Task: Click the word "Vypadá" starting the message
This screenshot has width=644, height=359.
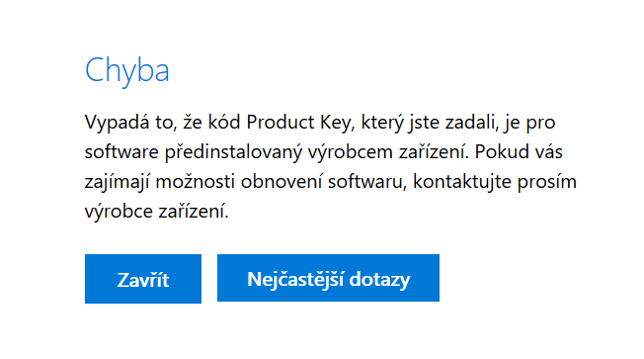Action: [117, 122]
